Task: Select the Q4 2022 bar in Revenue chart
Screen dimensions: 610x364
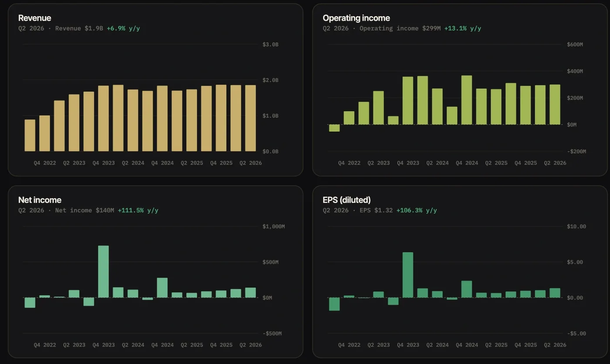Action: (44, 133)
